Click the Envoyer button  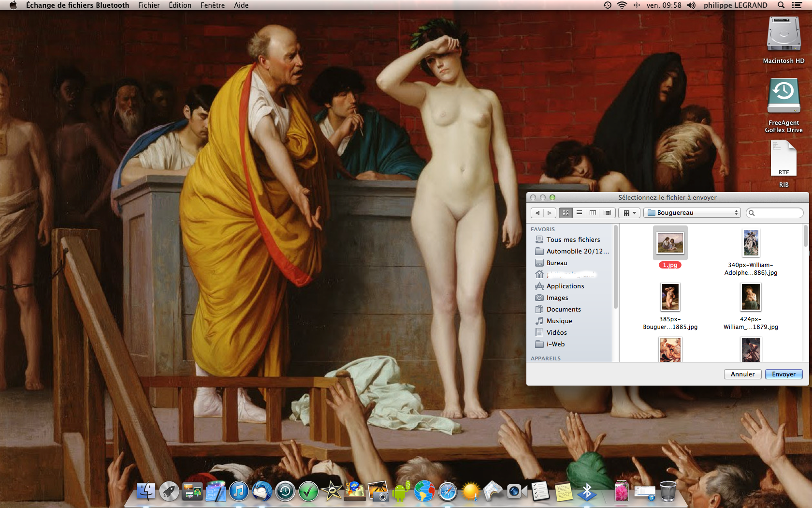point(783,374)
